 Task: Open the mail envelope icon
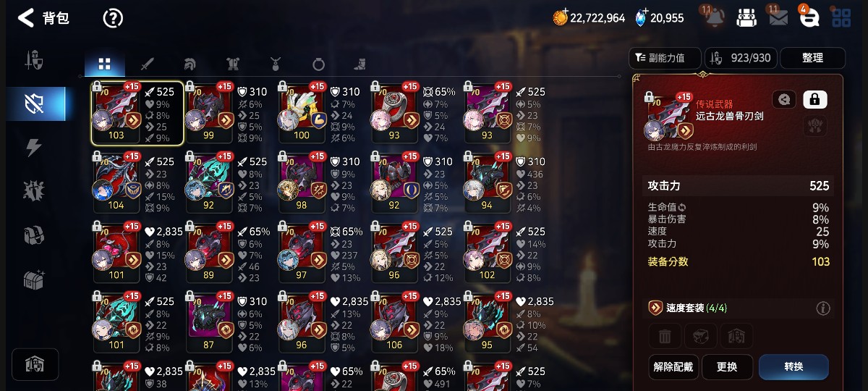[x=778, y=18]
